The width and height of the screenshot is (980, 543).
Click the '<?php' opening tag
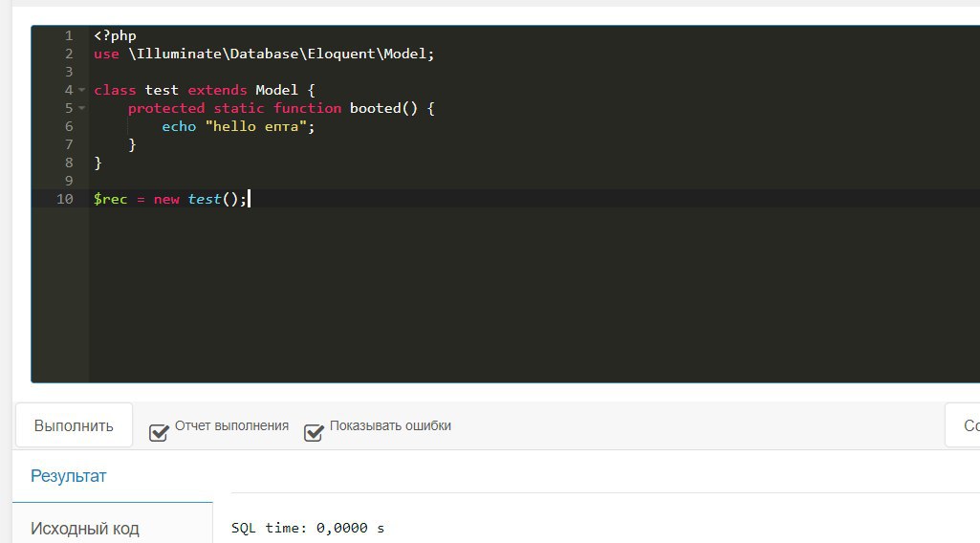click(x=115, y=35)
